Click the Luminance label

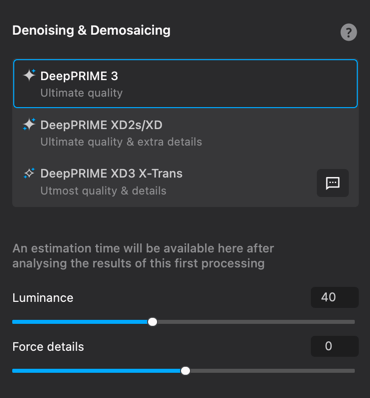coord(43,298)
